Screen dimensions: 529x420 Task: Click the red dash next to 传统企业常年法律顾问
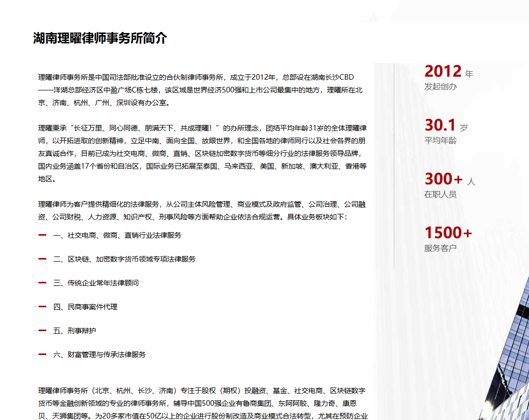point(42,283)
